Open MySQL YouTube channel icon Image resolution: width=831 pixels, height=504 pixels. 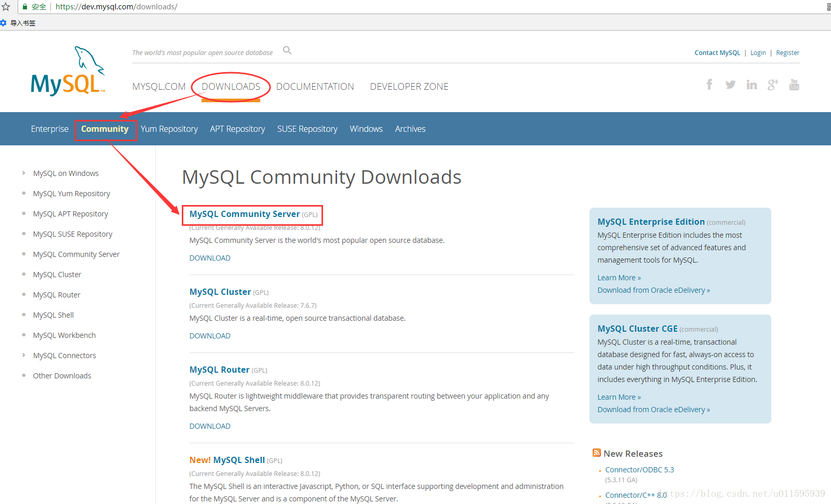tap(794, 85)
